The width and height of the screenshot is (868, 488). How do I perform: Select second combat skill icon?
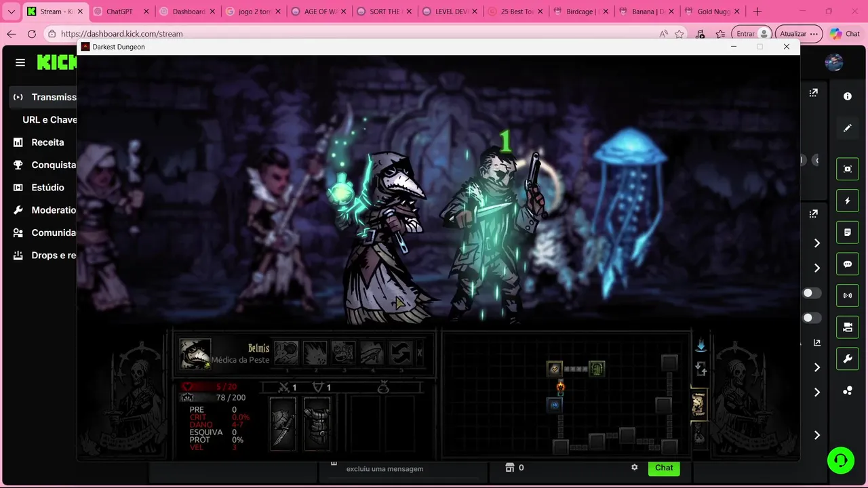[x=315, y=352]
